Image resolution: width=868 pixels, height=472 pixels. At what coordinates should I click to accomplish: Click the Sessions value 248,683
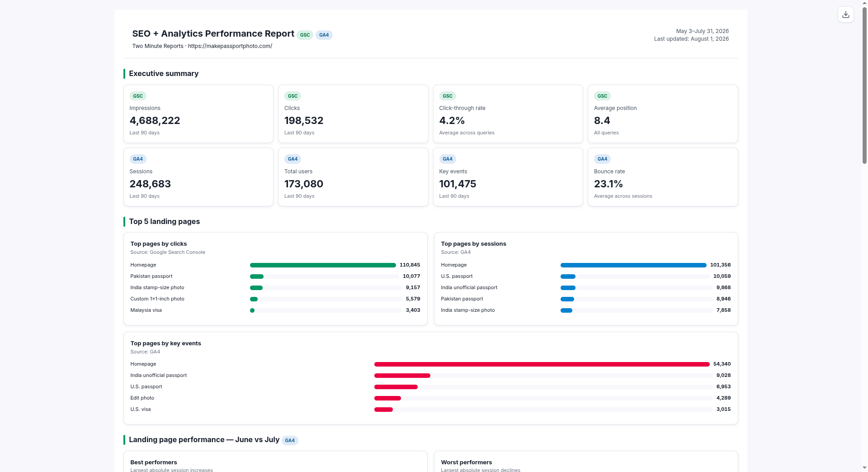(150, 184)
